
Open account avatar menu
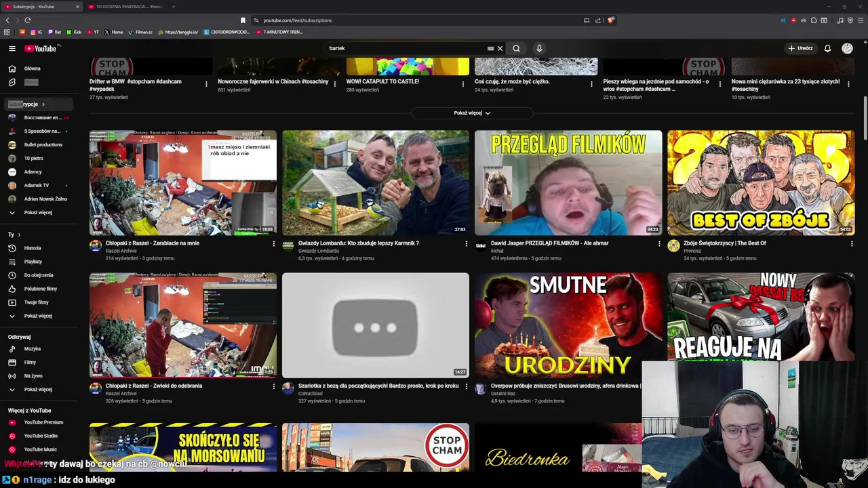tap(847, 48)
